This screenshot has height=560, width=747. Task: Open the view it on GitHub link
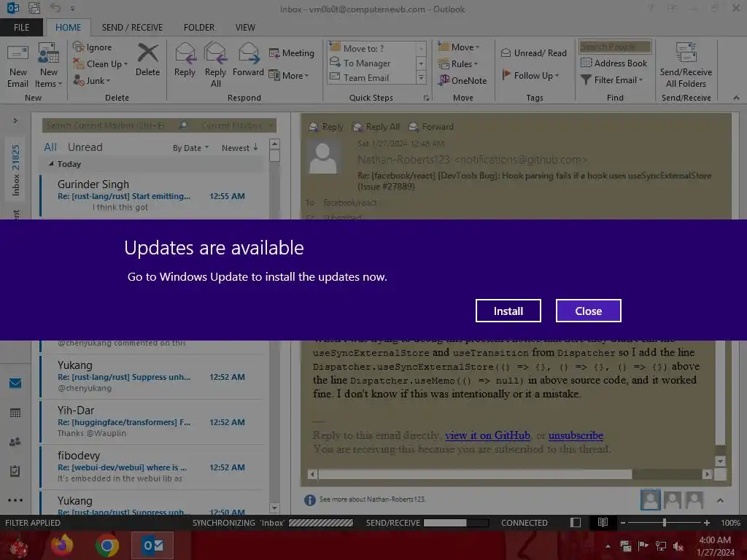487,435
